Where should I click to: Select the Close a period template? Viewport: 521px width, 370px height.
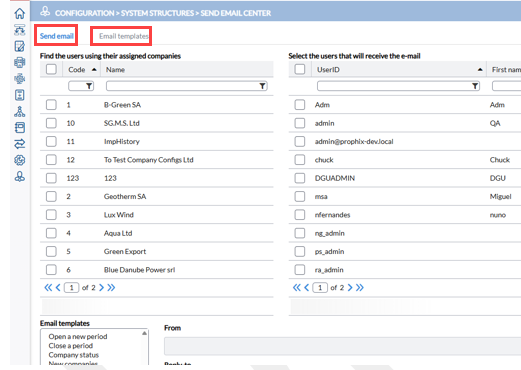pyautogui.click(x=71, y=346)
